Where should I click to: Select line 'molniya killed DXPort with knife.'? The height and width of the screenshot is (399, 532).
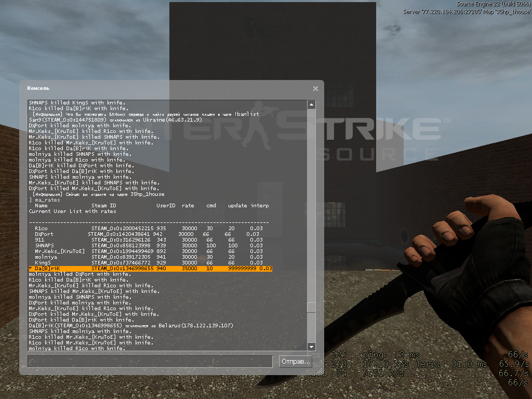(x=79, y=274)
